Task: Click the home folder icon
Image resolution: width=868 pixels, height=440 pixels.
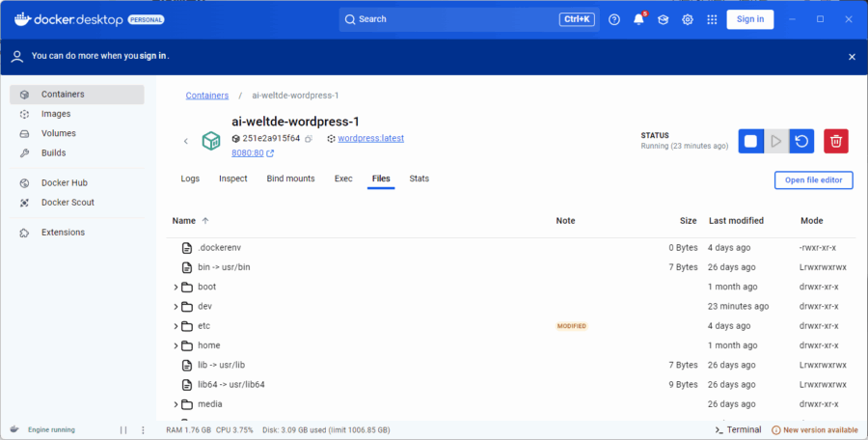Action: (187, 345)
